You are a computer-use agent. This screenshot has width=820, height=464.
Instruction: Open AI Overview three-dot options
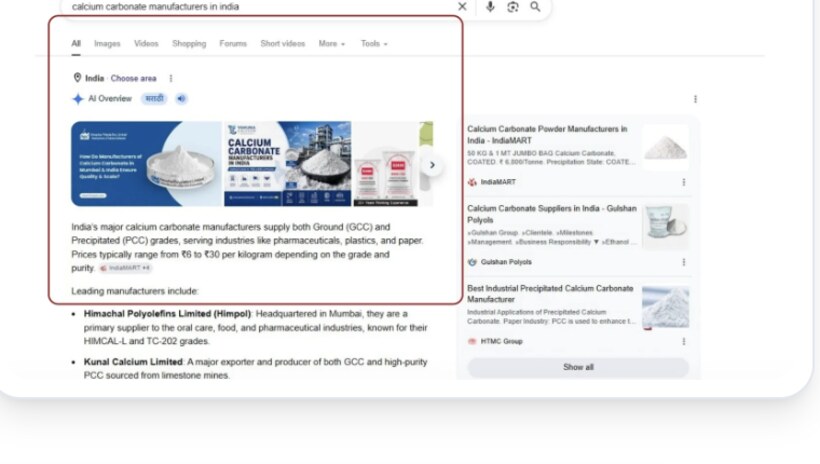[x=695, y=99]
